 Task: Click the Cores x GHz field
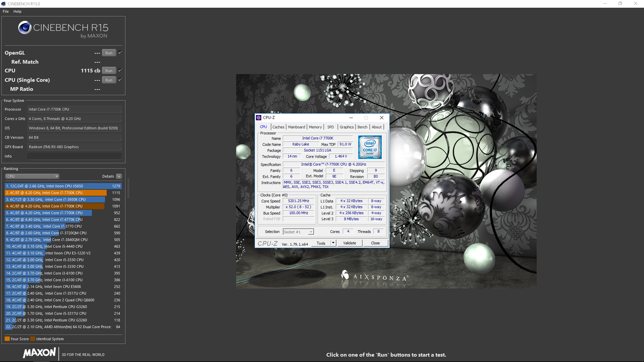[x=74, y=119]
